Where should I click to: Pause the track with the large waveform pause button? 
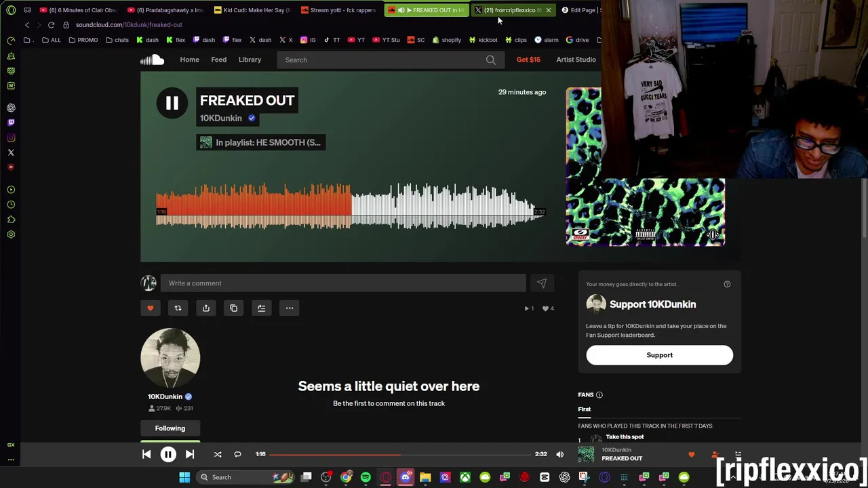click(172, 103)
